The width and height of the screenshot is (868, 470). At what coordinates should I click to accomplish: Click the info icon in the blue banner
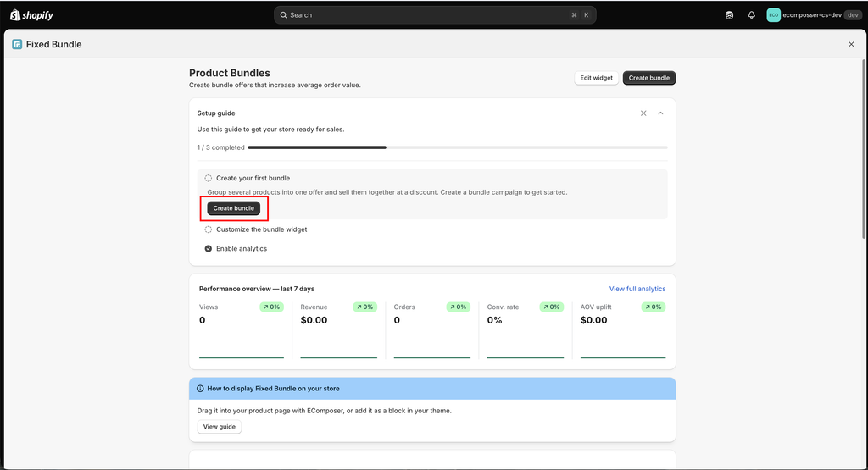tap(200, 389)
